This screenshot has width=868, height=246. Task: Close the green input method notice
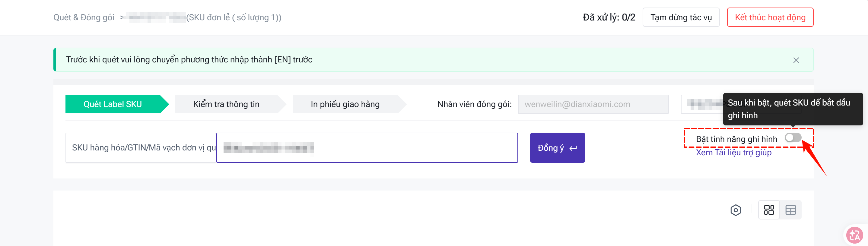coord(796,60)
